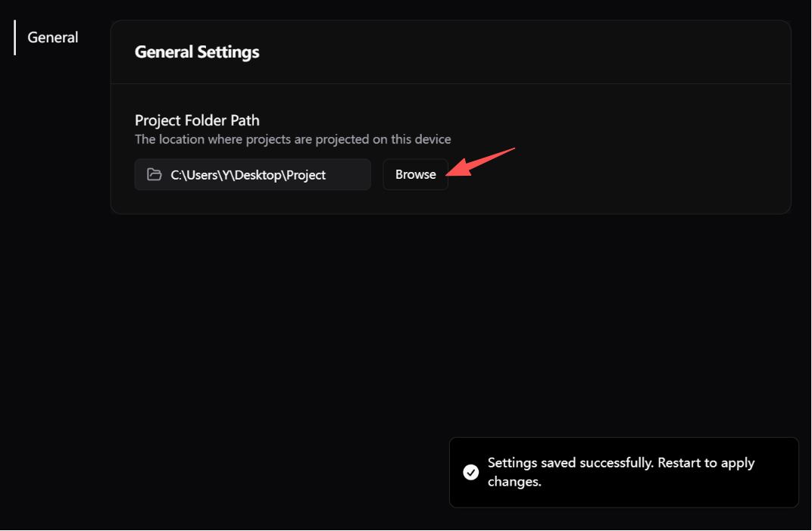Click the projects location description text
Viewport: 812px width, 531px height.
click(x=292, y=139)
